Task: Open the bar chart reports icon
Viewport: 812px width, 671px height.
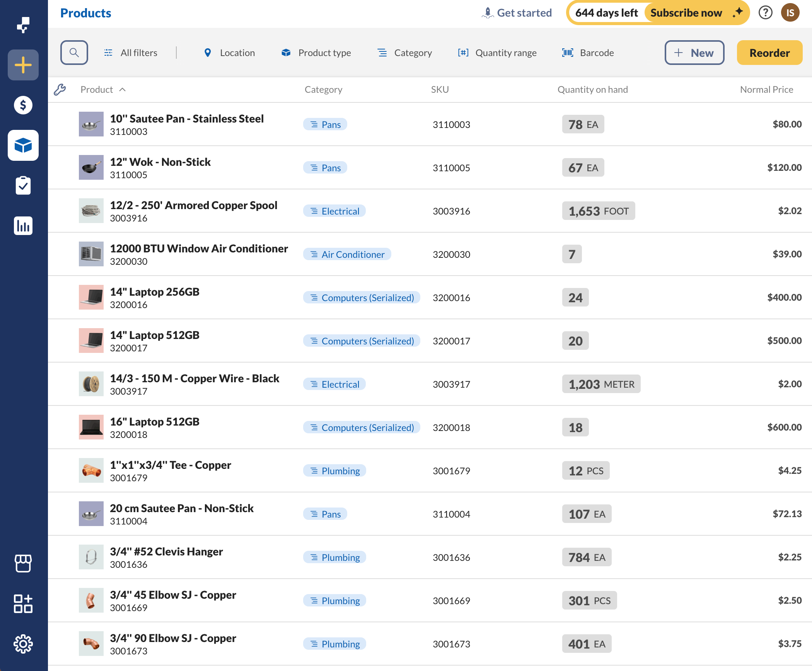Action: pos(23,226)
